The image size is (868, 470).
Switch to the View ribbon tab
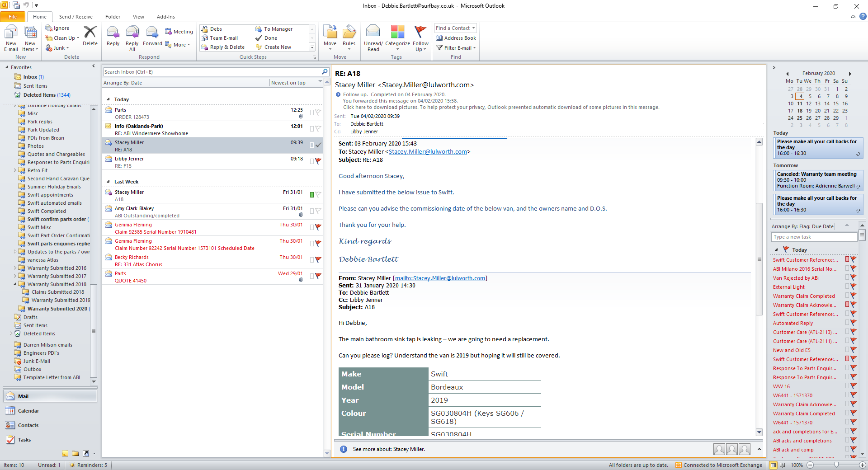(138, 17)
